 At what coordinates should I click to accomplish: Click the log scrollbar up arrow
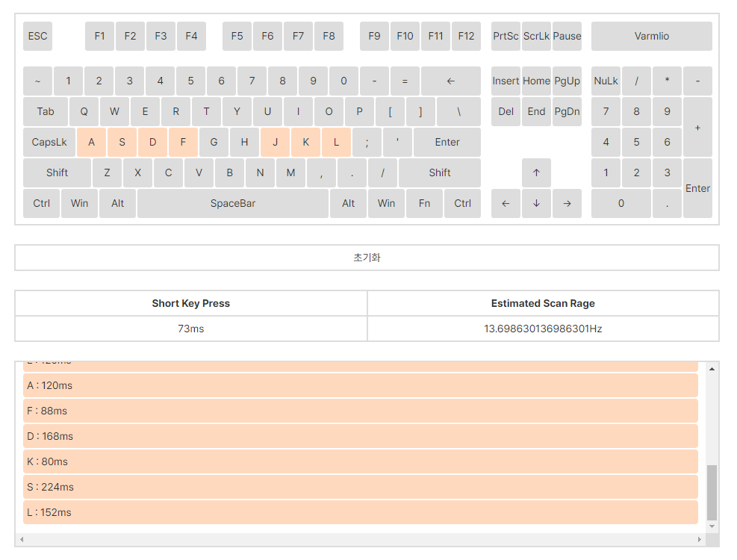coord(712,369)
